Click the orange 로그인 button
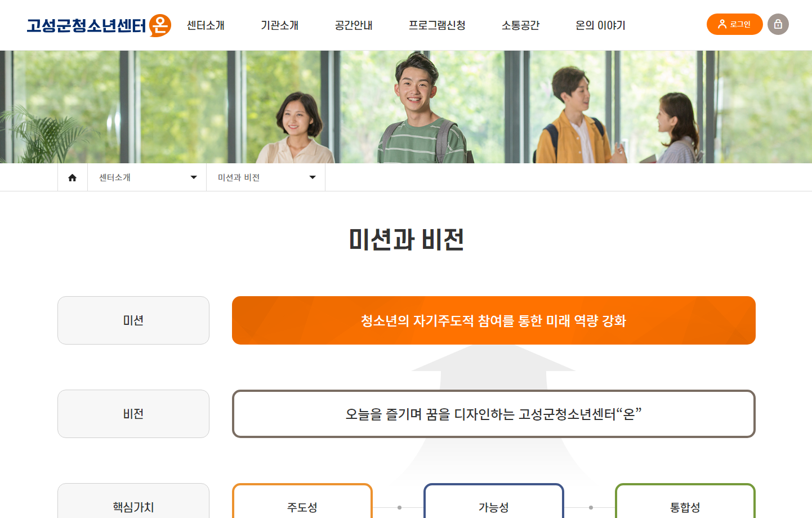 coord(734,24)
